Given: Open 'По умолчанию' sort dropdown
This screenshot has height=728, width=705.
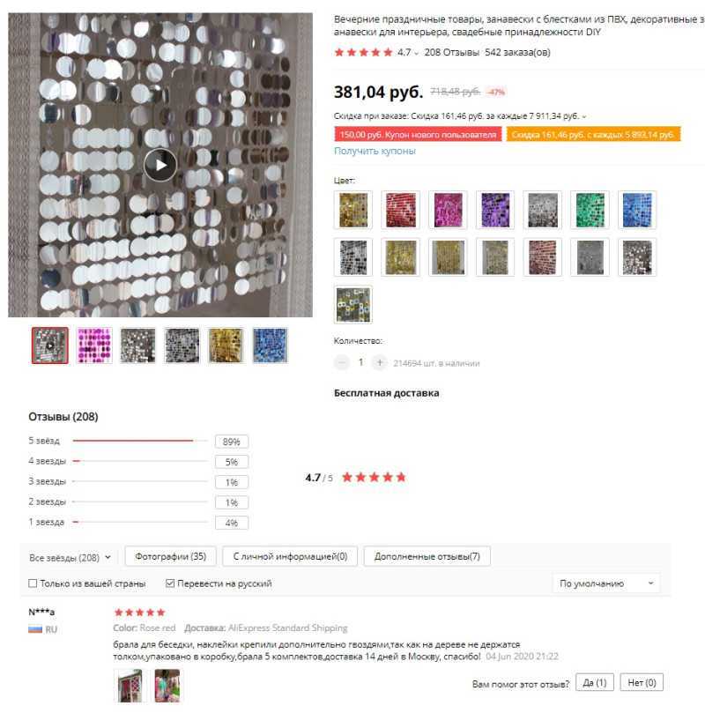Looking at the screenshot, I should [606, 583].
